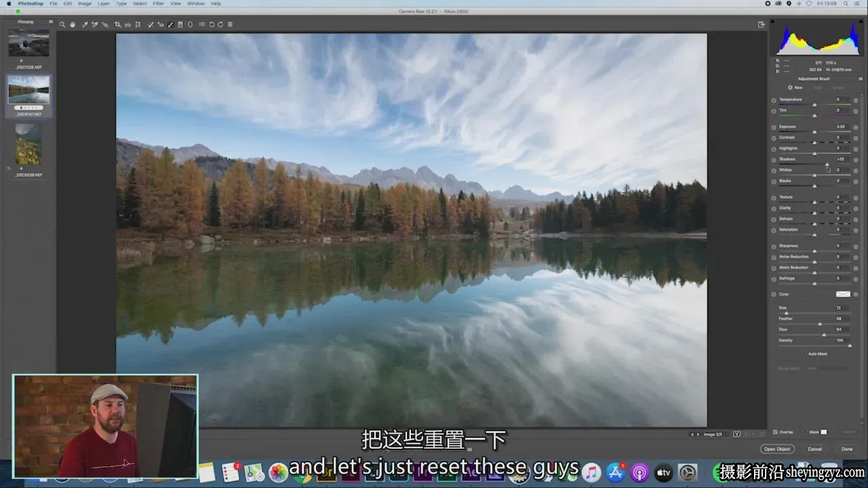This screenshot has height=488, width=868.
Task: Decrease Sharpness with minus icon
Action: [x=774, y=247]
